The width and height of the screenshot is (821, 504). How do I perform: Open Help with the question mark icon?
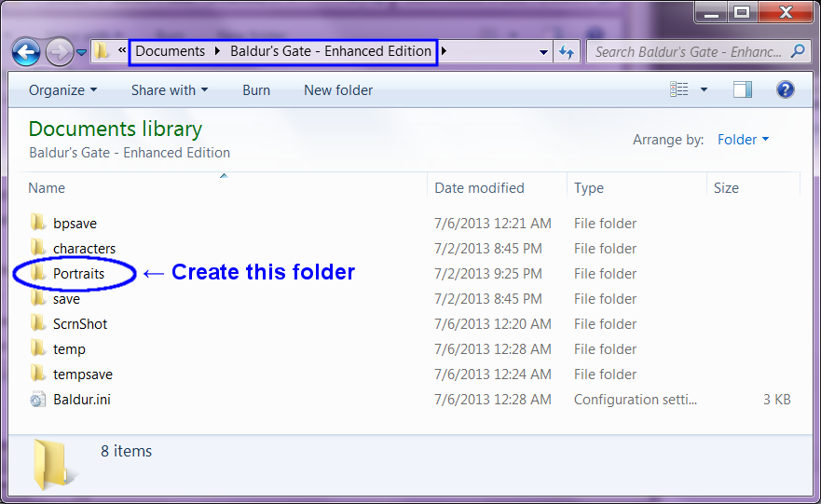(x=785, y=89)
